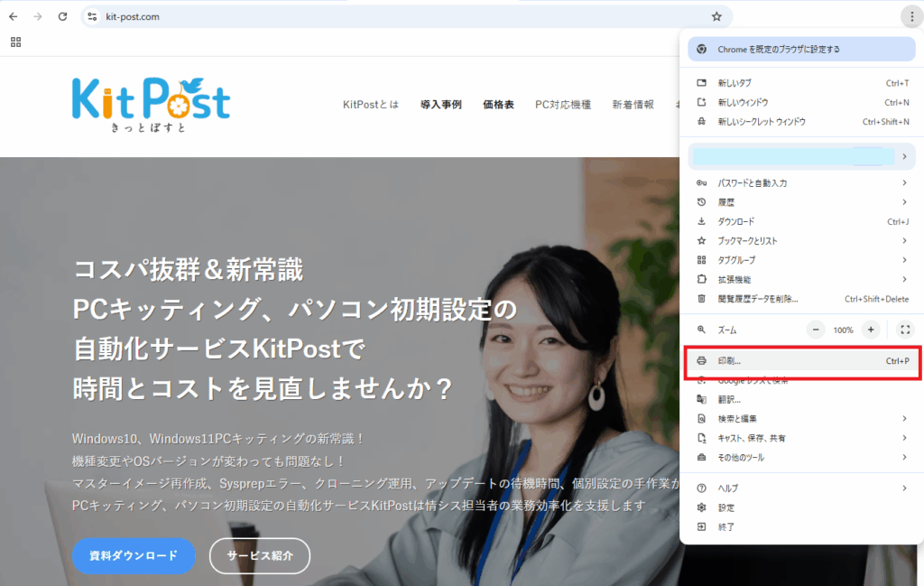Open the KitPostとは nav link

click(371, 105)
